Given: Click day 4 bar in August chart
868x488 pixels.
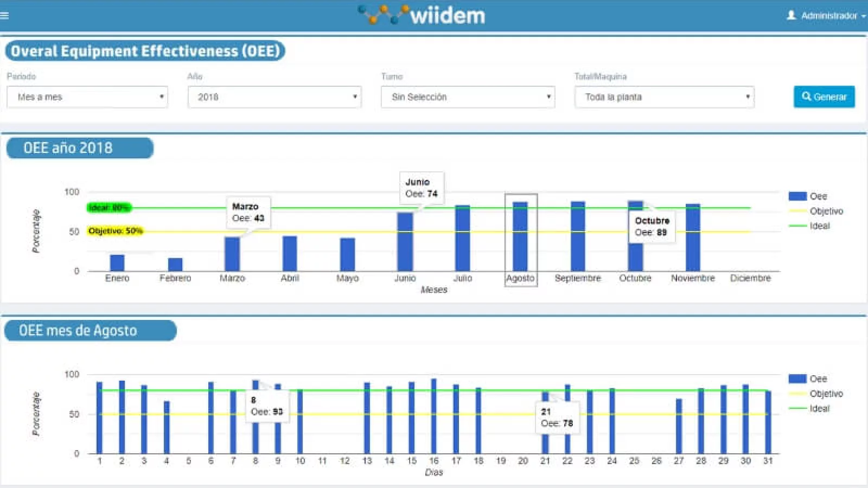Looking at the screenshot, I should click(167, 427).
